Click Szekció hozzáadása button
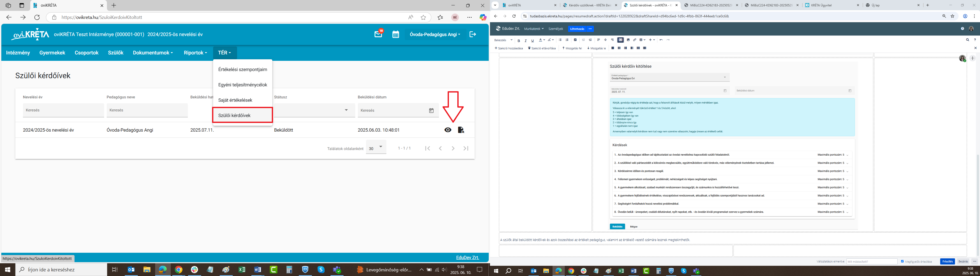The height and width of the screenshot is (276, 980). pyautogui.click(x=509, y=48)
